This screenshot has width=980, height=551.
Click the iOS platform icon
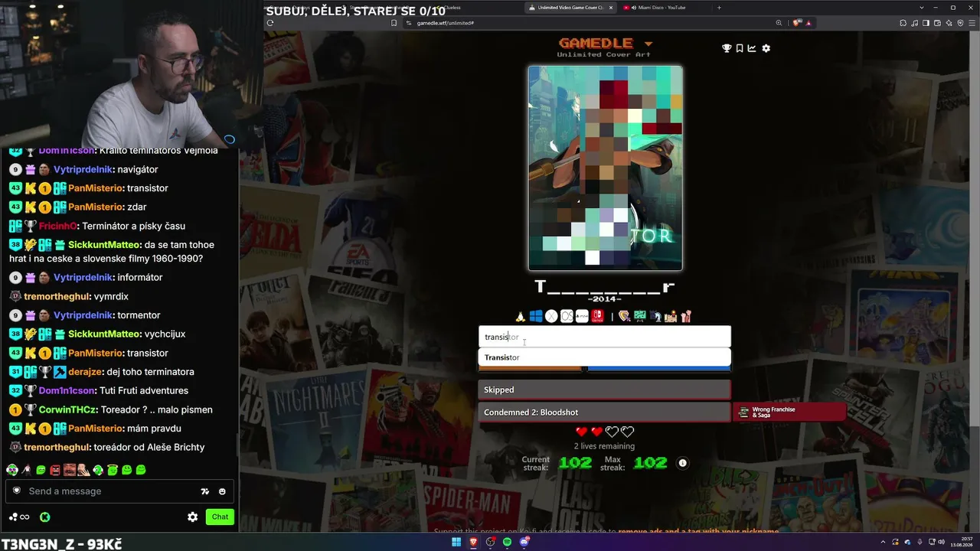[567, 316]
